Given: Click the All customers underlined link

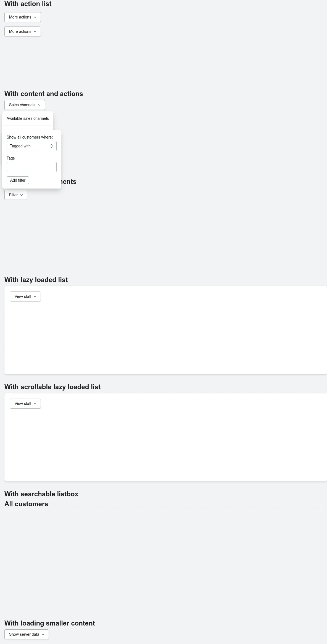Looking at the screenshot, I should tap(26, 504).
